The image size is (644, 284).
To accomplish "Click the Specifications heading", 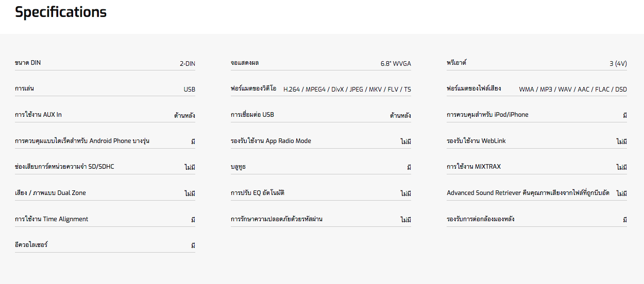I will tap(61, 12).
